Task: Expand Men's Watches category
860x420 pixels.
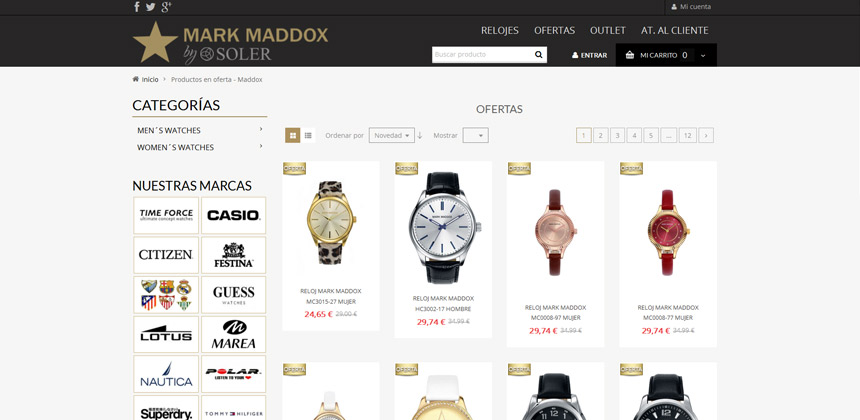Action: pos(199,130)
